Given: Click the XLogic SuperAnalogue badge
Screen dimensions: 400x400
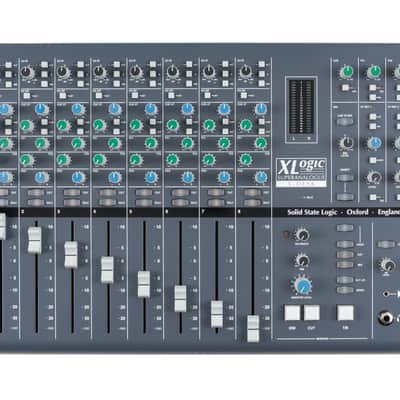Looking at the screenshot, I should point(301,173).
